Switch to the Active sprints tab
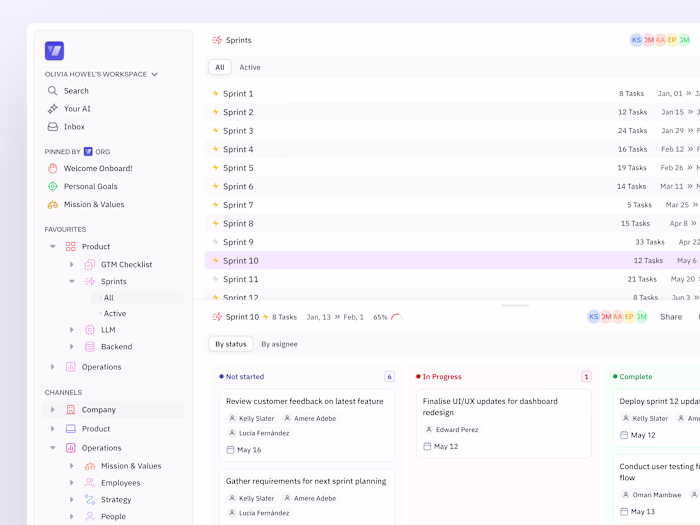700x525 pixels. (x=250, y=67)
